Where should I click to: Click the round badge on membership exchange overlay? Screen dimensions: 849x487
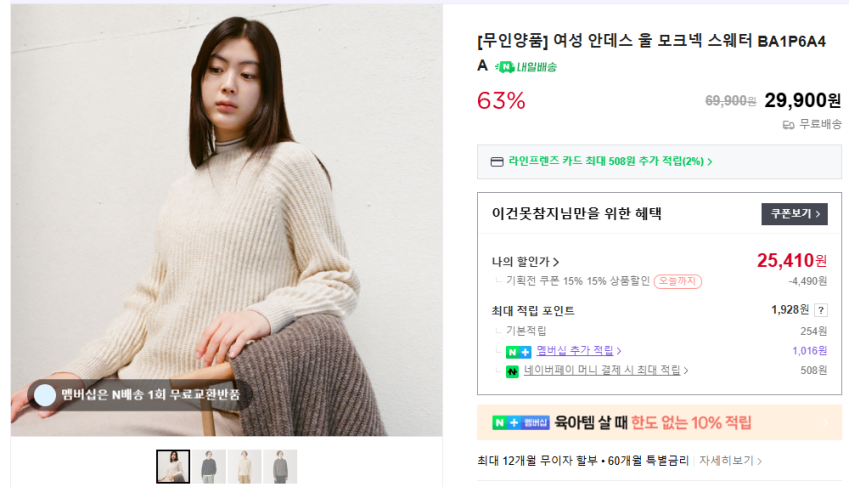45,395
